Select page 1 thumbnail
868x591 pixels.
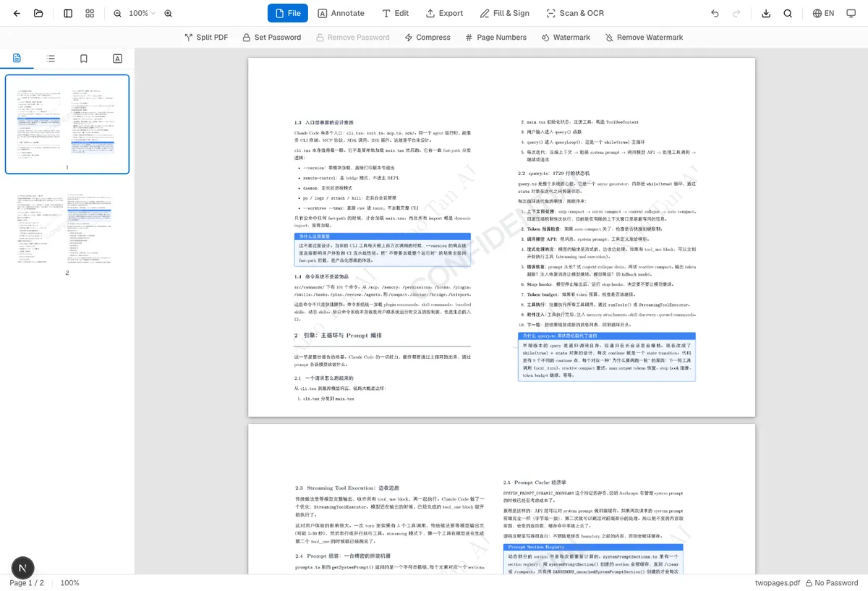pos(67,124)
